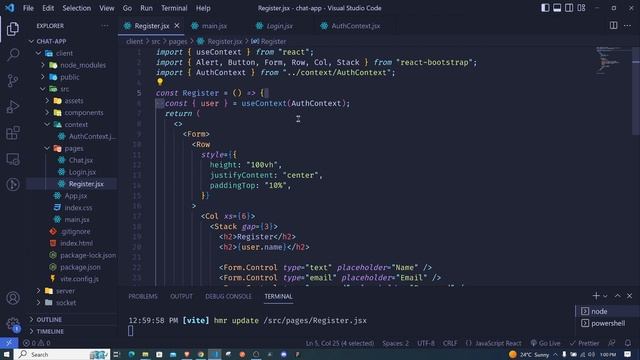Open the Selection menu
The image size is (640, 360).
76,8
